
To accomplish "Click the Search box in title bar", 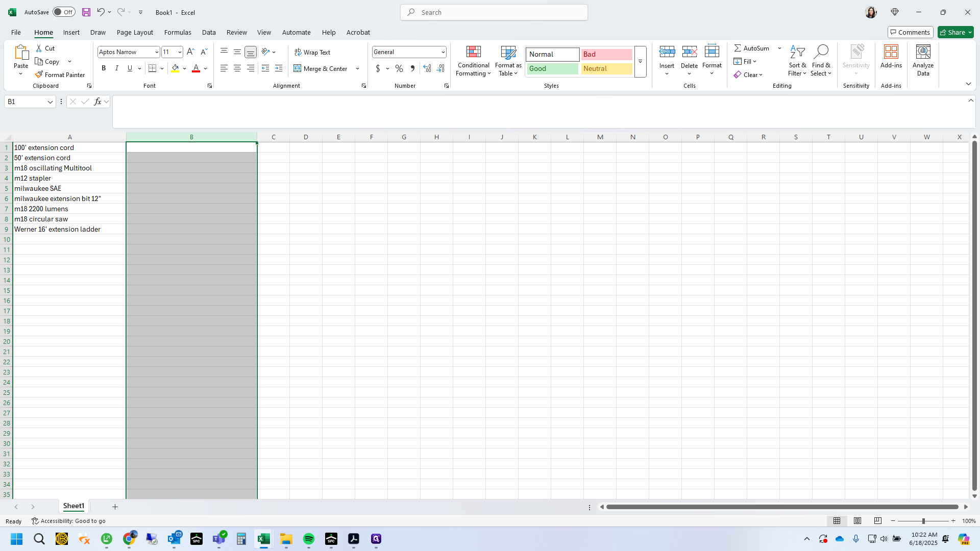I will [494, 12].
